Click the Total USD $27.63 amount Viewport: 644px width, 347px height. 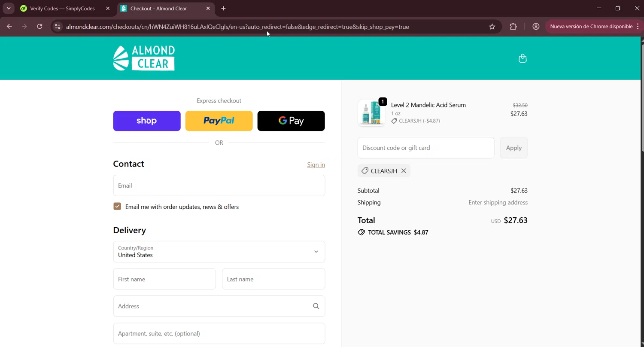(516, 220)
